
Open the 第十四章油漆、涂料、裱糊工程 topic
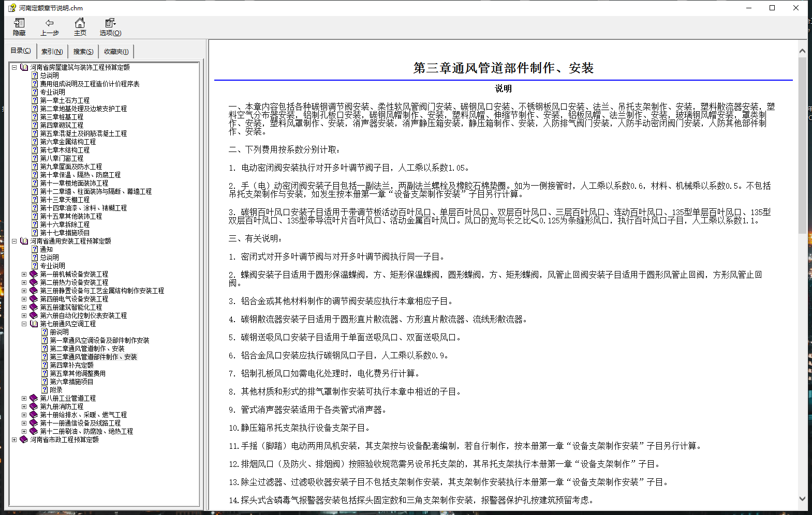83,208
